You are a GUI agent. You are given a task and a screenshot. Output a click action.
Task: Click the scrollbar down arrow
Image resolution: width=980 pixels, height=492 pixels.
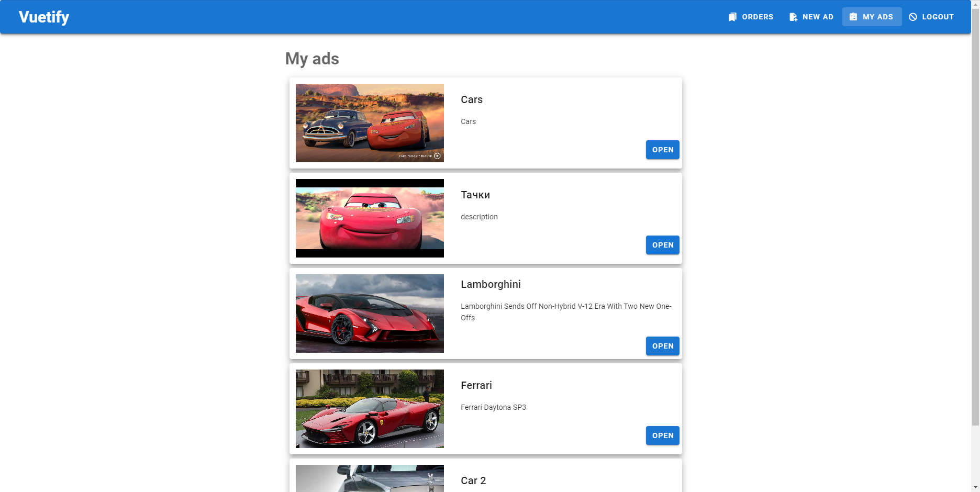coord(975,487)
